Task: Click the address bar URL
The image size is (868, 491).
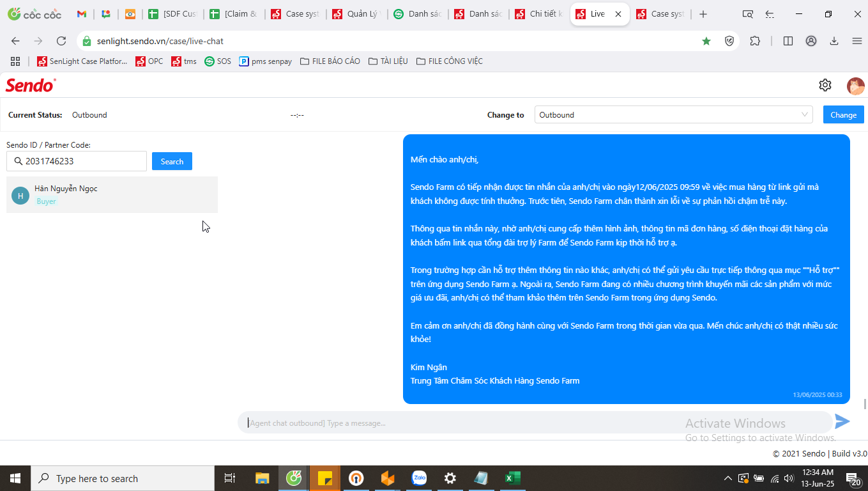Action: [x=160, y=41]
